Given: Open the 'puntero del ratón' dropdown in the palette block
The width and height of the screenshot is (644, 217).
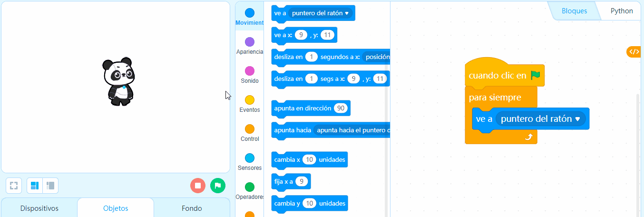Looking at the screenshot, I should tap(320, 13).
